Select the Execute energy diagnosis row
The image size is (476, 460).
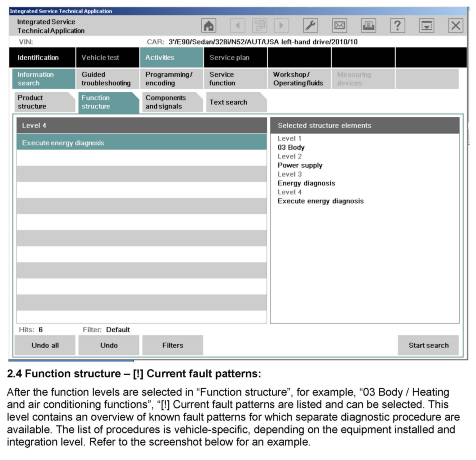[x=141, y=143]
